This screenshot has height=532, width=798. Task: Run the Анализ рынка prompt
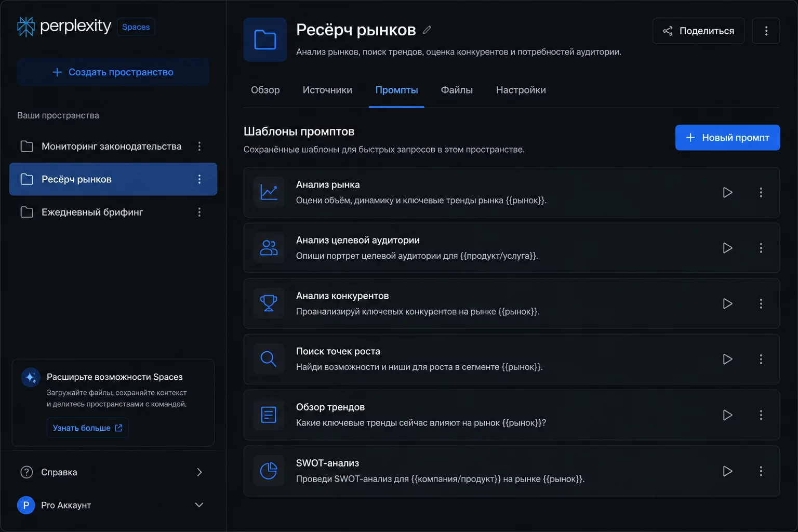click(728, 192)
